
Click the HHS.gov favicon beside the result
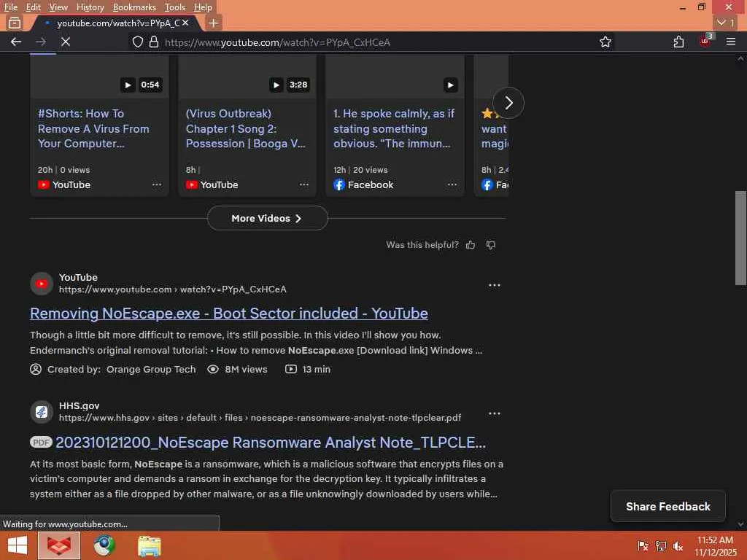tap(42, 412)
